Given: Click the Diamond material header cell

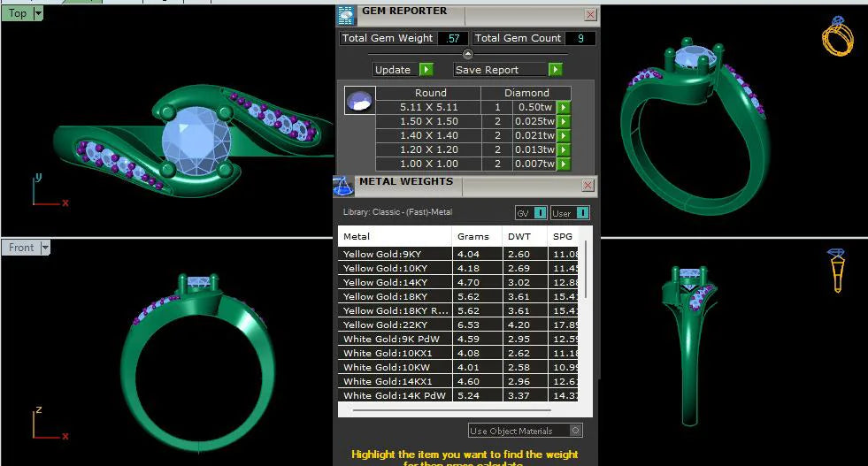Looking at the screenshot, I should (x=526, y=93).
